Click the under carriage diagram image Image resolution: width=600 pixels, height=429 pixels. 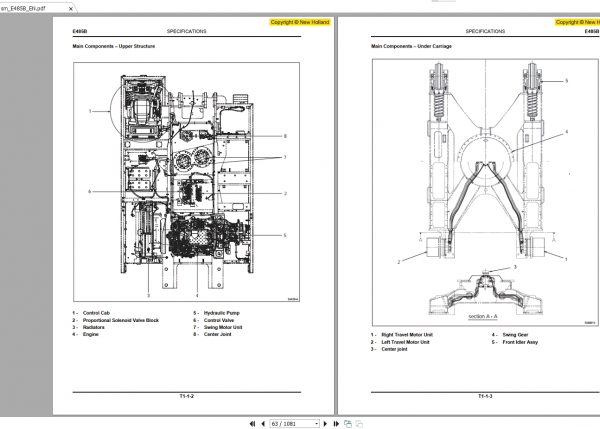coord(485,192)
